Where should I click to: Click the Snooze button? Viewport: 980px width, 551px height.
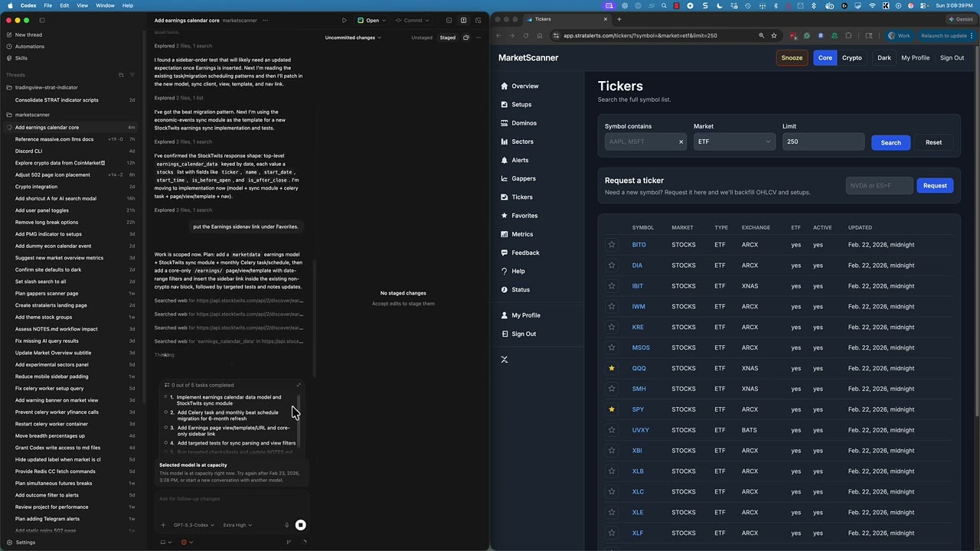792,57
